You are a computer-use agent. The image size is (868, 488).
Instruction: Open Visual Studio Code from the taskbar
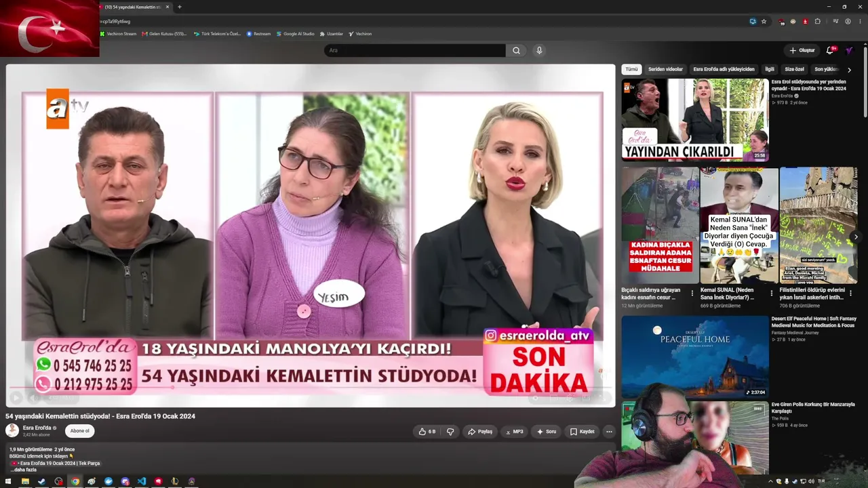142,481
